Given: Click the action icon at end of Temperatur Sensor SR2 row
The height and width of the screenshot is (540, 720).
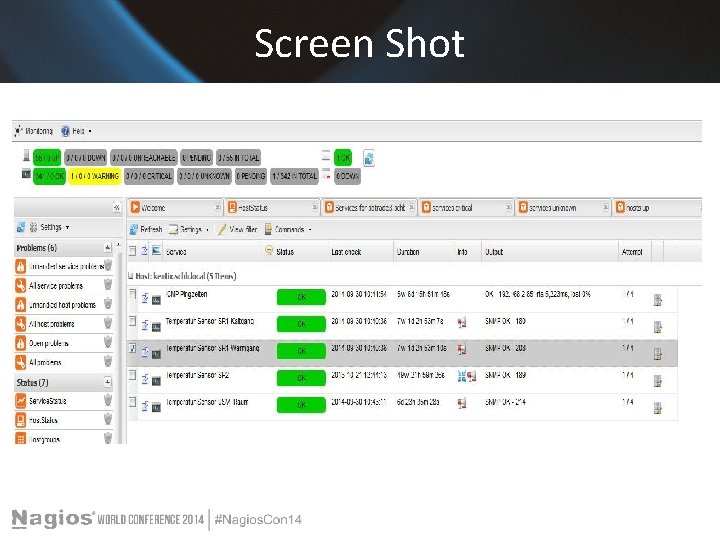Looking at the screenshot, I should pos(658,381).
